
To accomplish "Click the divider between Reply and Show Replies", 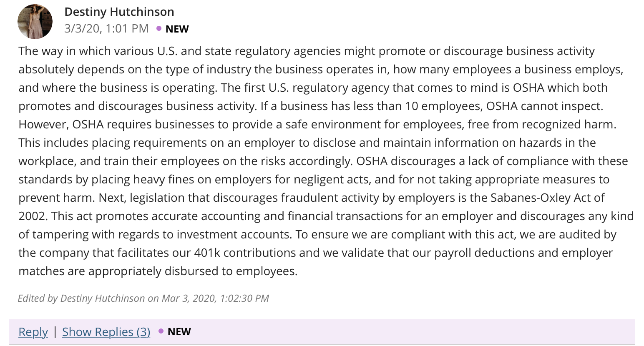I will [55, 332].
